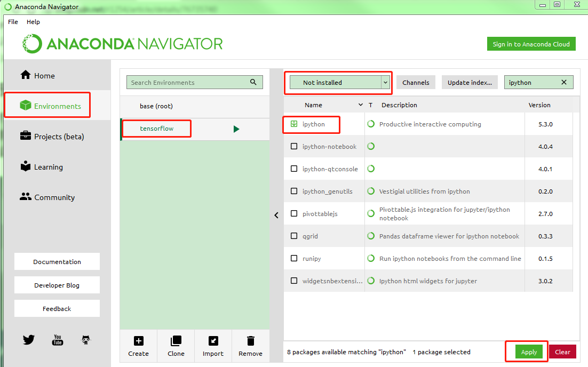Click 'Vestigial utilities from ipython' description

tap(425, 191)
